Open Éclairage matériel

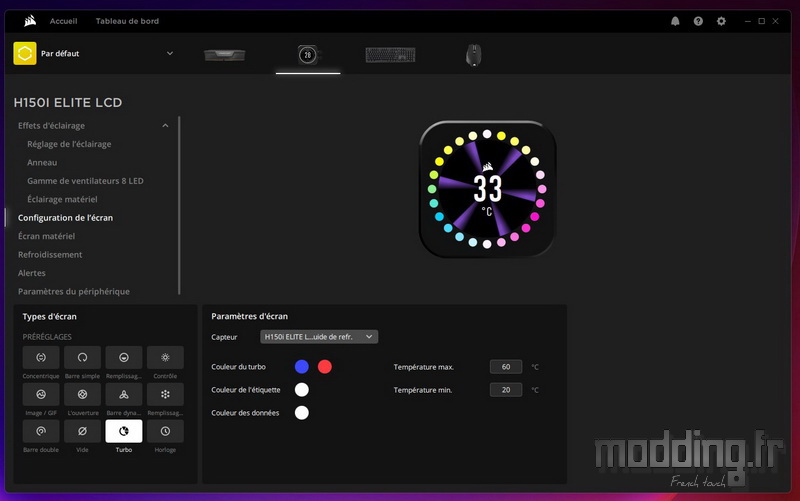[x=62, y=199]
